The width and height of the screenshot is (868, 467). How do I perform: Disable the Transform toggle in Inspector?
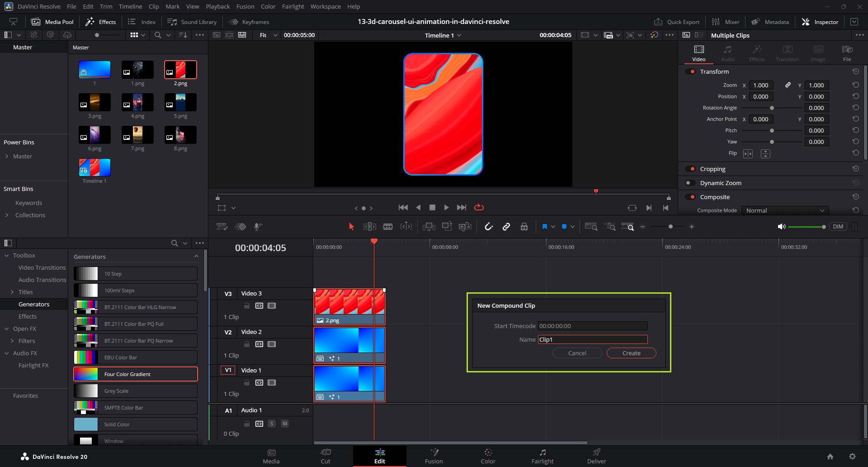coord(690,71)
